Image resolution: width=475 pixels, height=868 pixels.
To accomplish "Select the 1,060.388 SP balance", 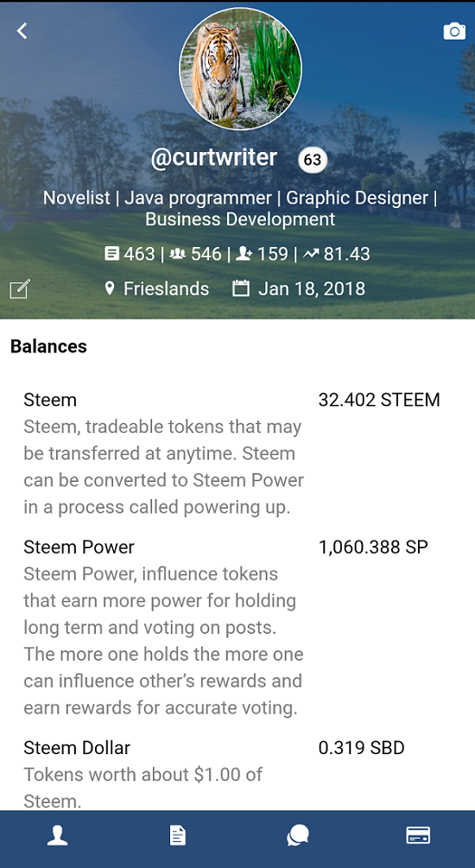I will point(373,548).
